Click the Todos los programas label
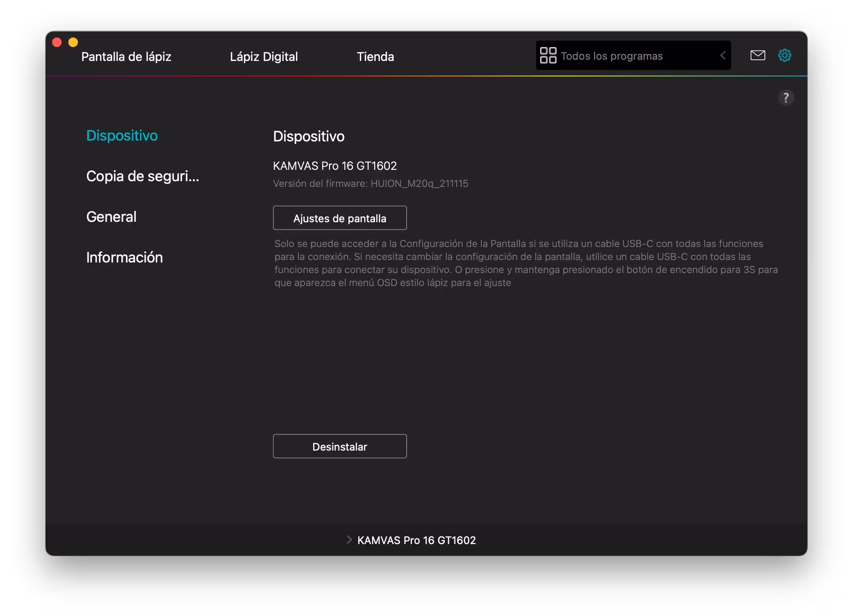The width and height of the screenshot is (853, 616). coord(612,56)
